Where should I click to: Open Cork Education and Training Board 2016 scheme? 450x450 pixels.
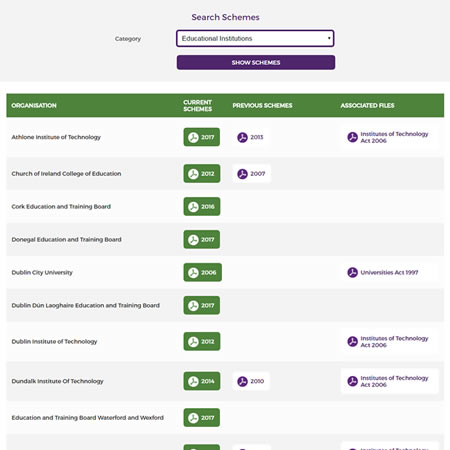coord(202,206)
